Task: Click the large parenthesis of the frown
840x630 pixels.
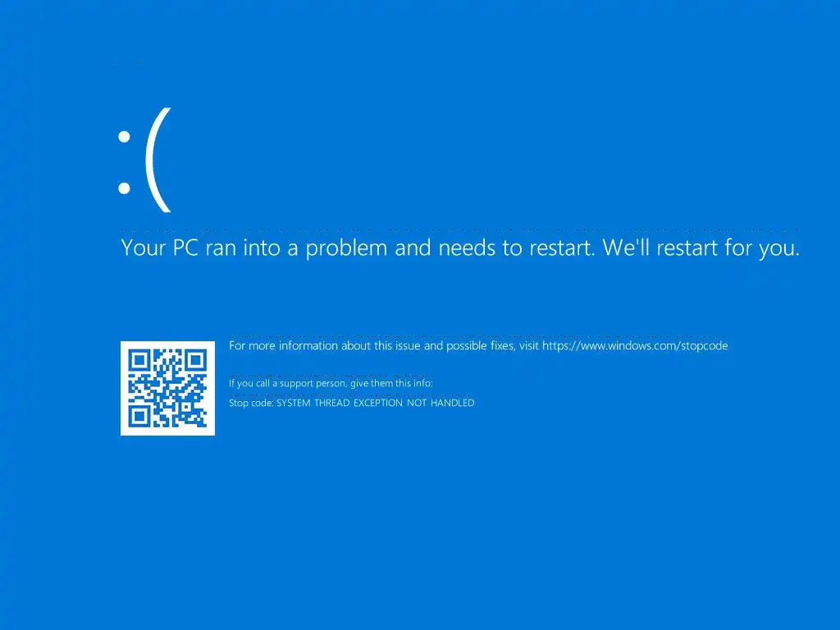Action: coord(158,160)
